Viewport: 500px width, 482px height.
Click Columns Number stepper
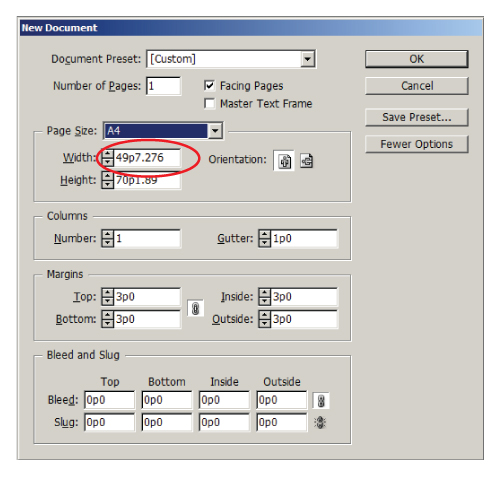107,238
